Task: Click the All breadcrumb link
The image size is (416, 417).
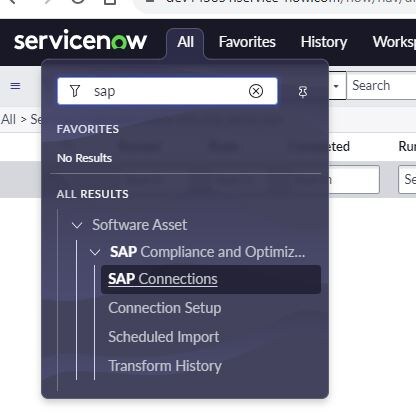Action: [8, 119]
